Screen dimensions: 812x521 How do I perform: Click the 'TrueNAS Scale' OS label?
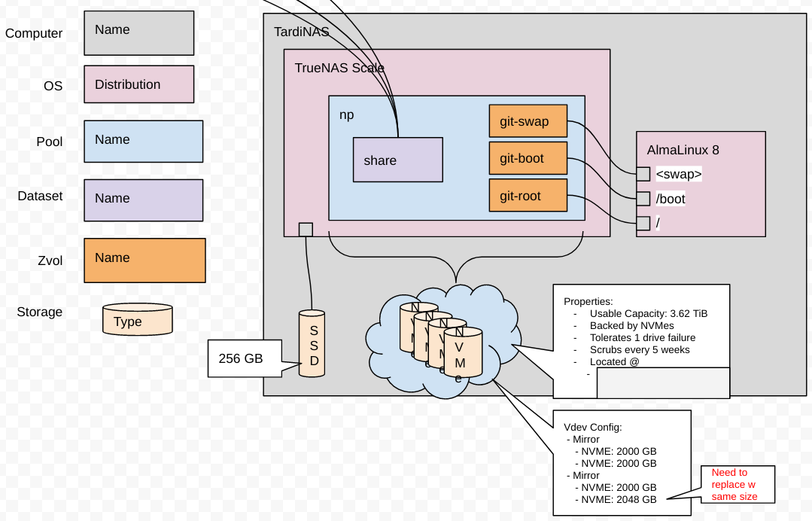point(339,68)
